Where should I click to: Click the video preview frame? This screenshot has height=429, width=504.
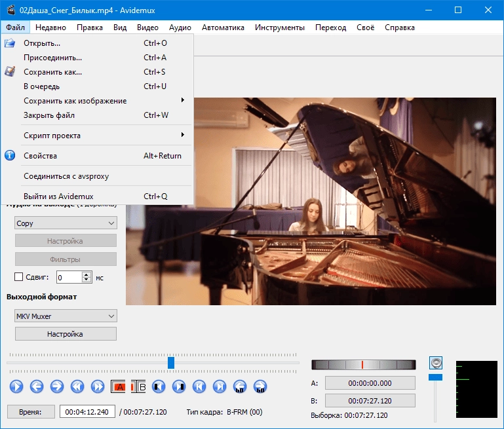tap(311, 201)
